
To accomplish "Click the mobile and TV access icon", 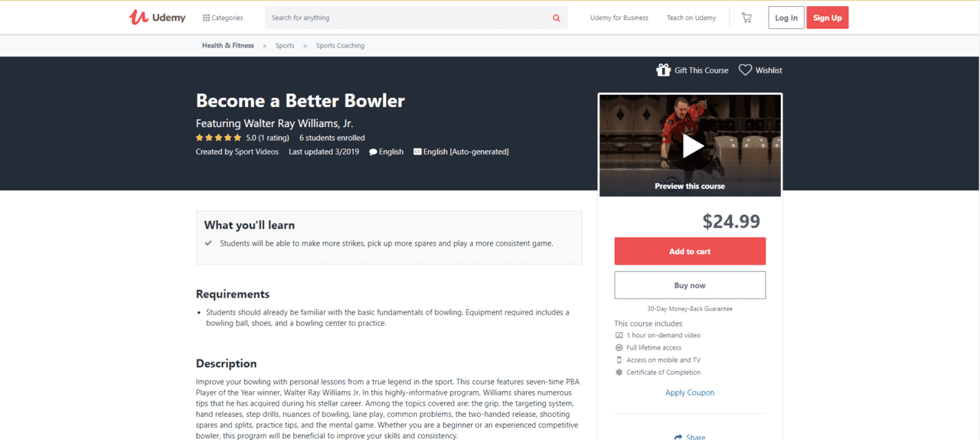I will pos(619,360).
